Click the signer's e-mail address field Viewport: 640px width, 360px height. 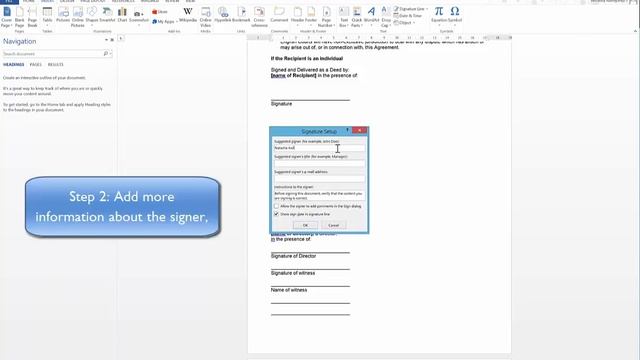click(319, 178)
